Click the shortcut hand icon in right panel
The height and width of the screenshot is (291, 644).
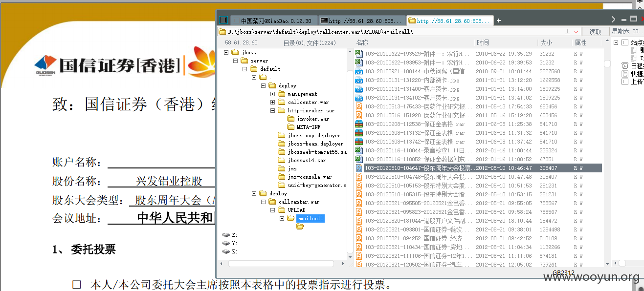click(x=624, y=74)
